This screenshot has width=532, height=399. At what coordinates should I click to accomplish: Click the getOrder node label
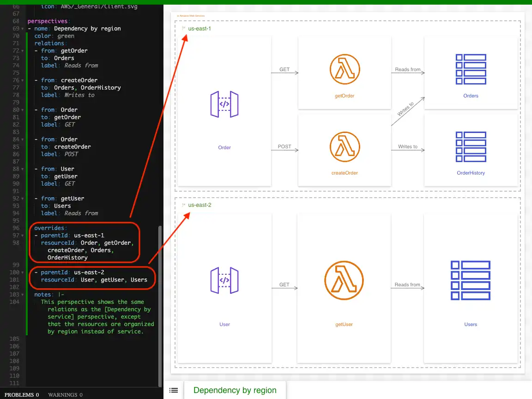pos(345,96)
